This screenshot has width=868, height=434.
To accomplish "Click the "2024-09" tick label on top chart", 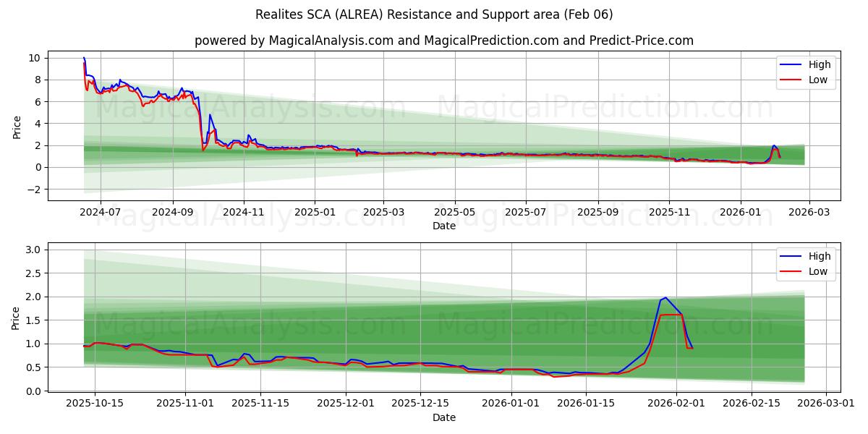I will 173,212.
